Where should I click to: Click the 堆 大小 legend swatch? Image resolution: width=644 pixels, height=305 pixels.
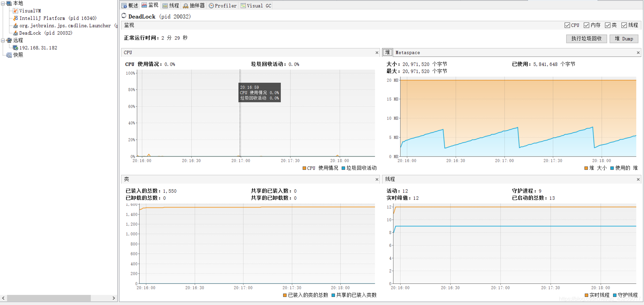[x=586, y=168]
